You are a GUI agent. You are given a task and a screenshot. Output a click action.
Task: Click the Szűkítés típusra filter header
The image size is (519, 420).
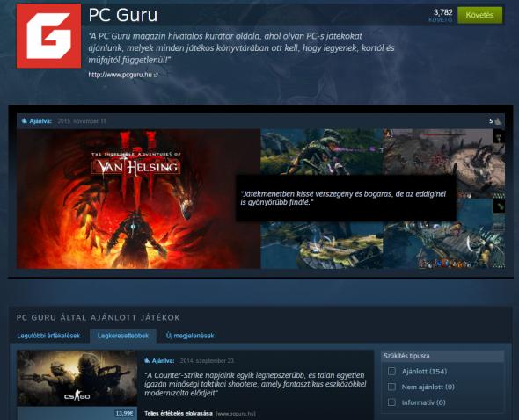tap(442, 356)
